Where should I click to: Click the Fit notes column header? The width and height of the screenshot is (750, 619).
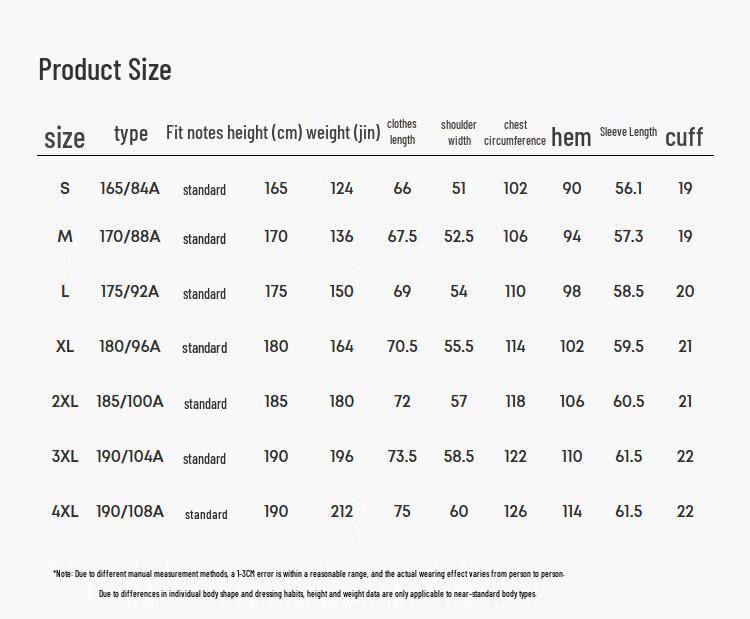[194, 132]
